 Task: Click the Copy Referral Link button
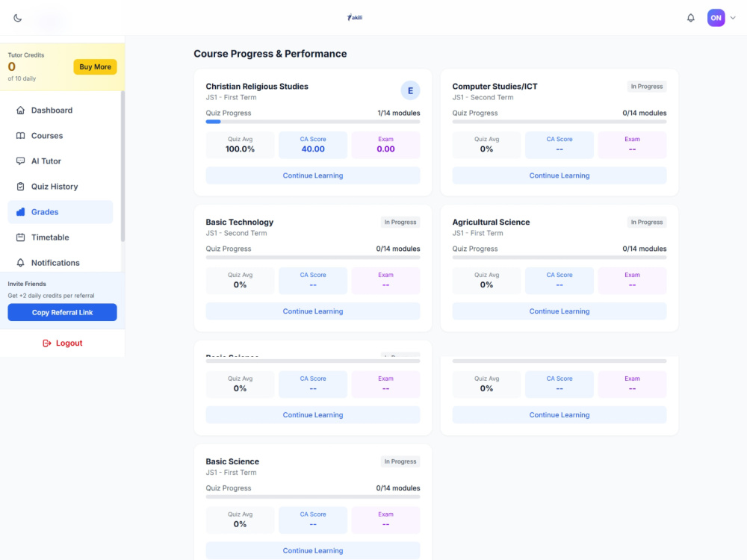(x=62, y=312)
